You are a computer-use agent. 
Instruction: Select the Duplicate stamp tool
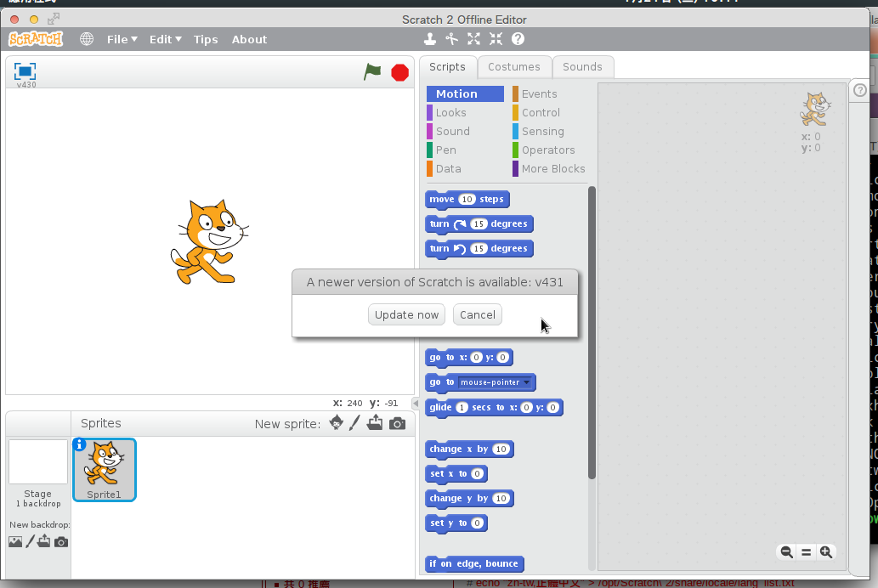pos(429,38)
